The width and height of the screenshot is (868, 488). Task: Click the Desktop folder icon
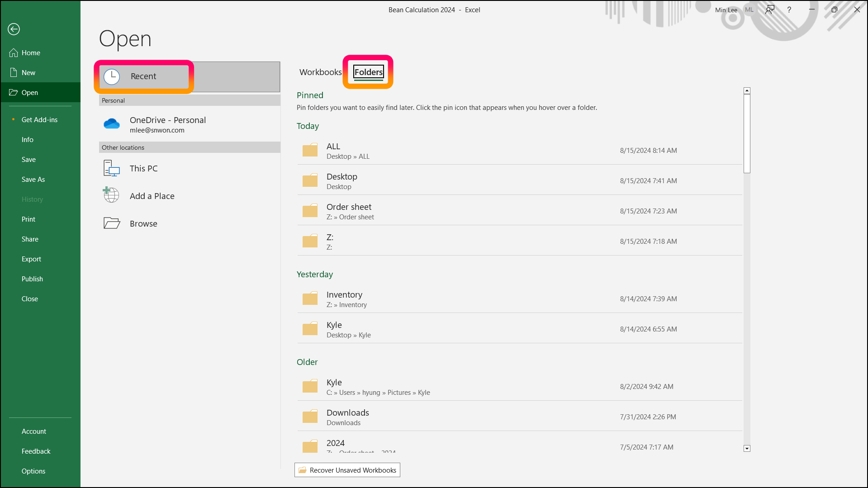pyautogui.click(x=310, y=181)
